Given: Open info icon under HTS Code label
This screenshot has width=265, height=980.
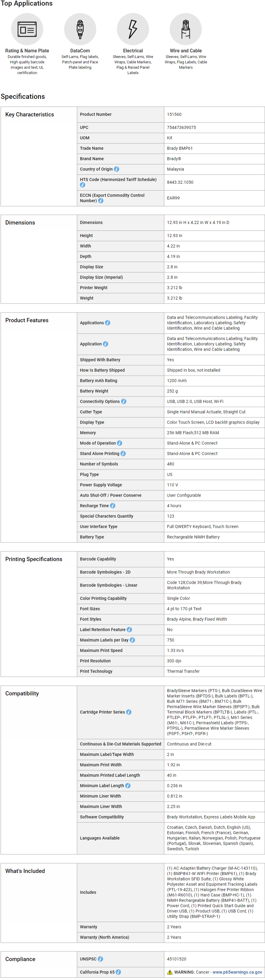Looking at the screenshot, I should click(83, 185).
